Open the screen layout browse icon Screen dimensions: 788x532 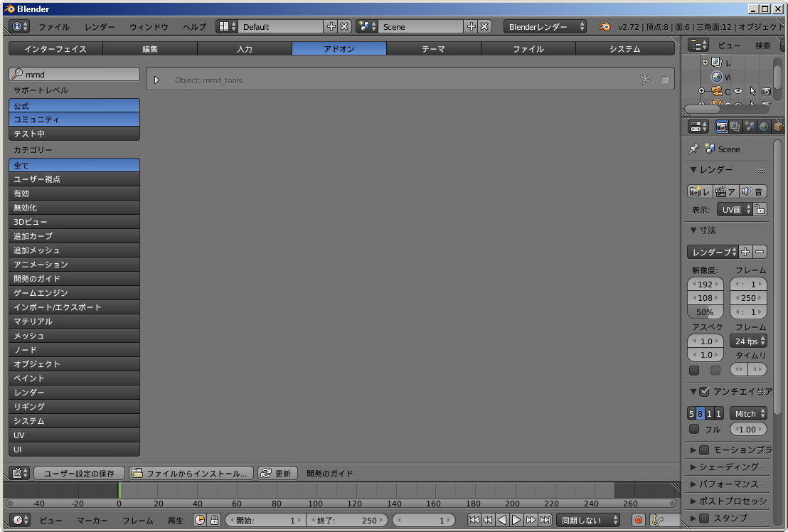227,26
